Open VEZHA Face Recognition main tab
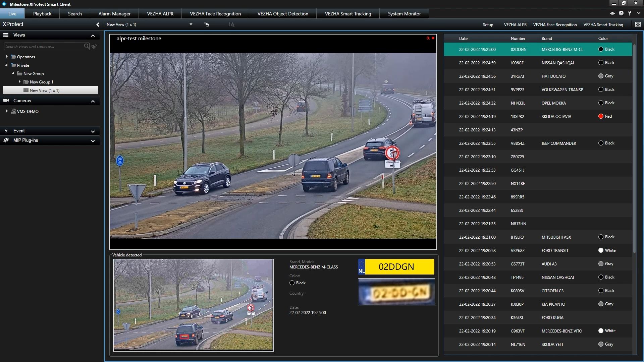This screenshot has height=362, width=644. pos(215,14)
